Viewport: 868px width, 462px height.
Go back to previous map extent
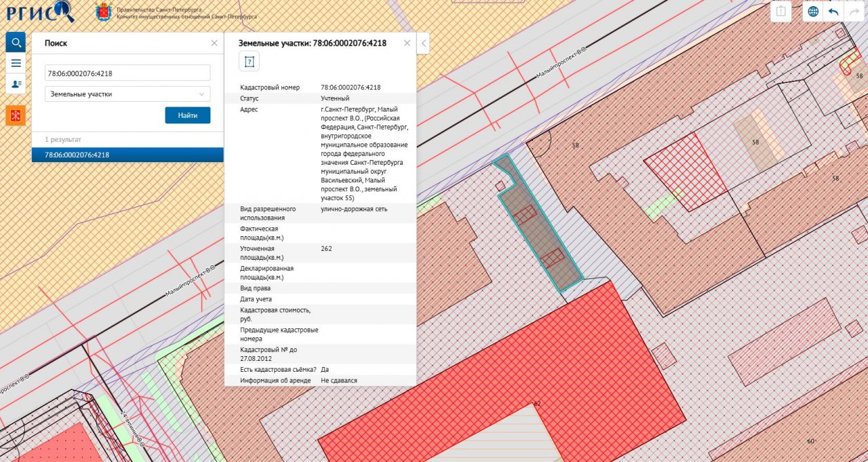(833, 12)
